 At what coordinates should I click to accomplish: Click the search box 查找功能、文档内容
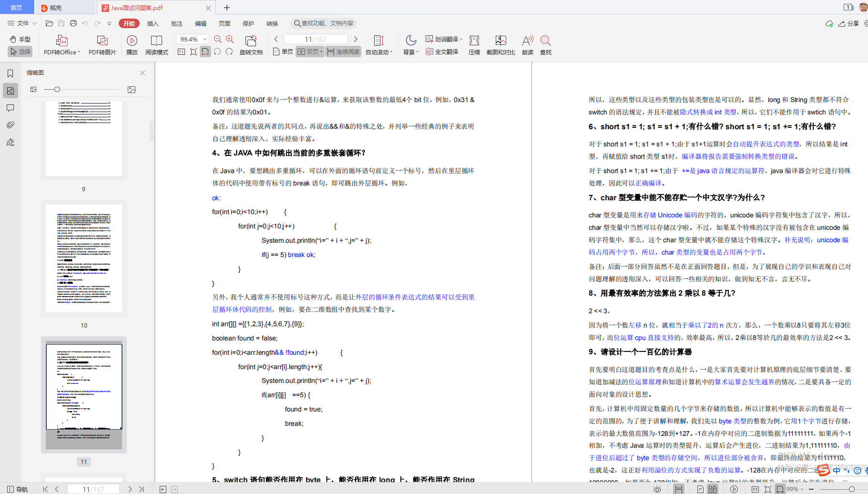tap(324, 23)
